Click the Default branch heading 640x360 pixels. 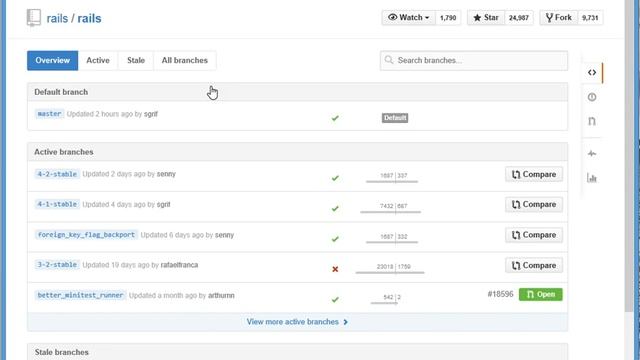pos(61,92)
